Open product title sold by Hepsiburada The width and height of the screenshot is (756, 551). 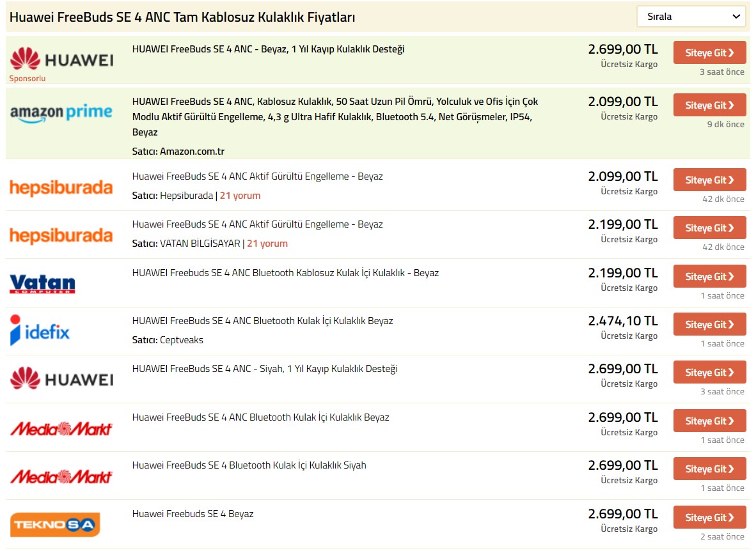tap(258, 176)
